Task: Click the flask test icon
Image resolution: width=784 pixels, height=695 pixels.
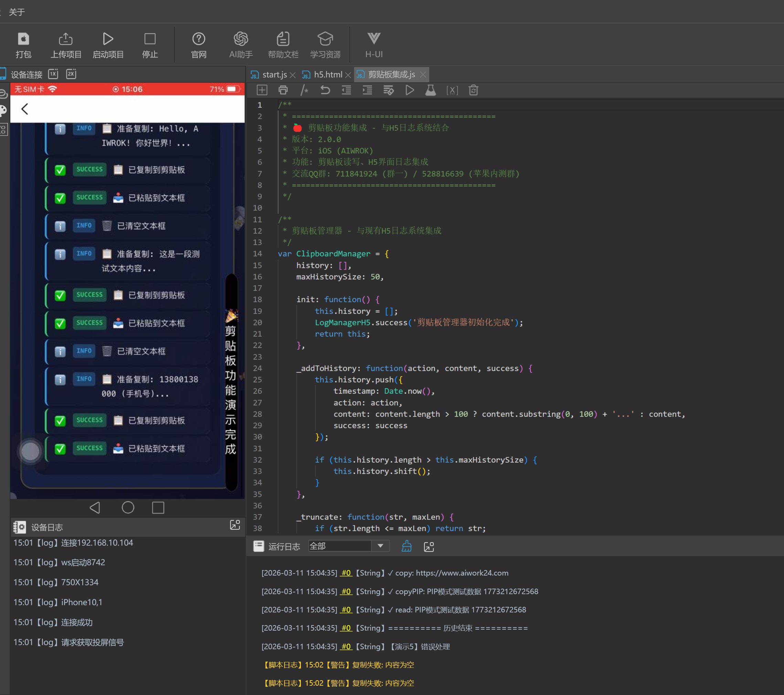Action: coord(430,90)
